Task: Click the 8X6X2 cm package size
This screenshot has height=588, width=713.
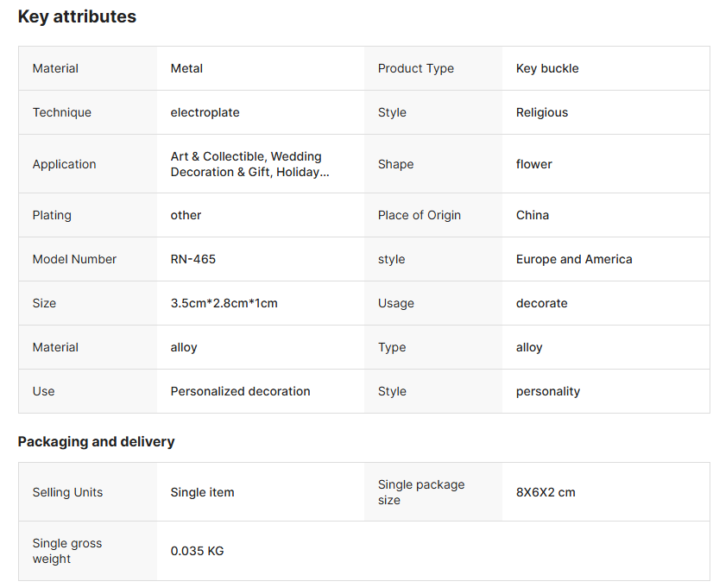Action: (x=546, y=492)
